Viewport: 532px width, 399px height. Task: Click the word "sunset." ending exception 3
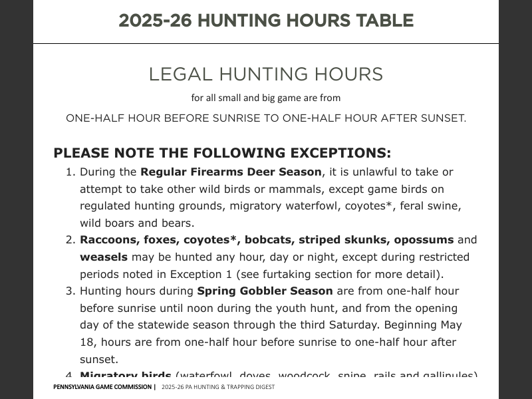tap(99, 359)
